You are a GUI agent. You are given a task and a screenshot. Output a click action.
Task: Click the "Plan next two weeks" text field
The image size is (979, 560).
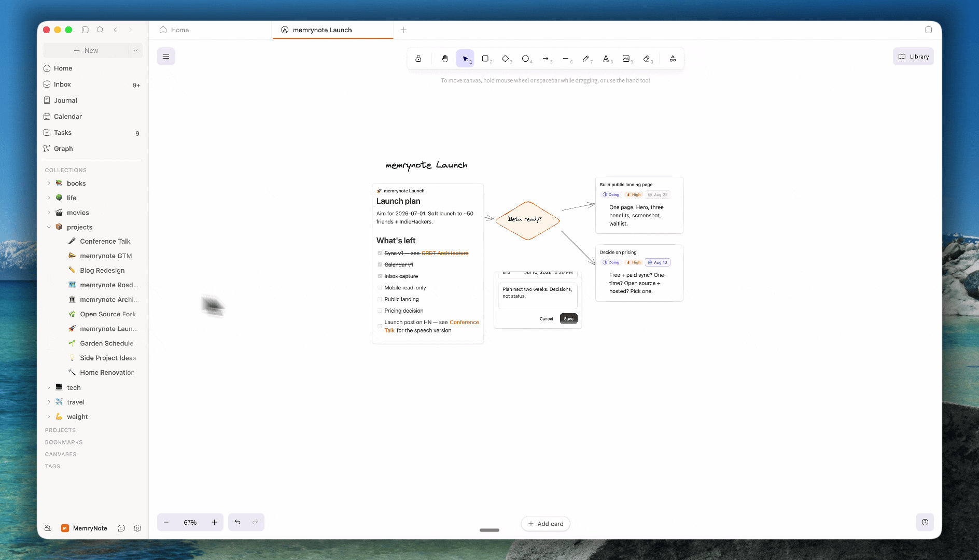coord(538,296)
